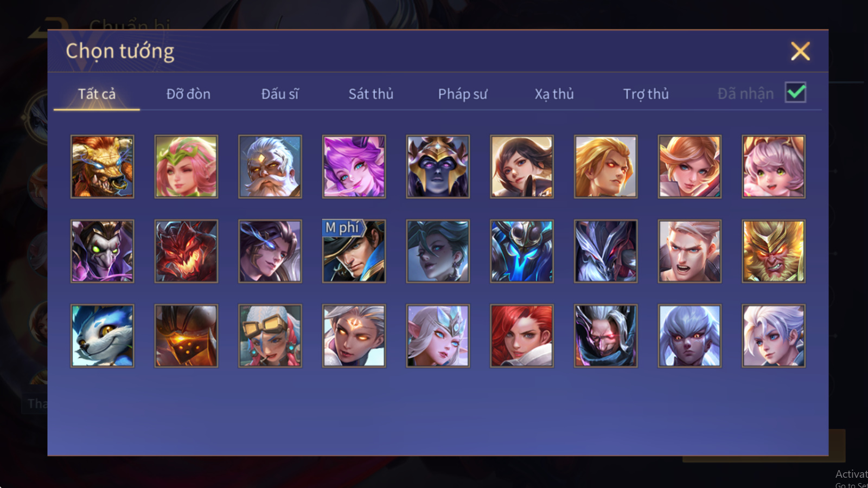Image resolution: width=868 pixels, height=488 pixels.
Task: Select the dark helmeted purple-eyed hero
Action: (x=438, y=166)
